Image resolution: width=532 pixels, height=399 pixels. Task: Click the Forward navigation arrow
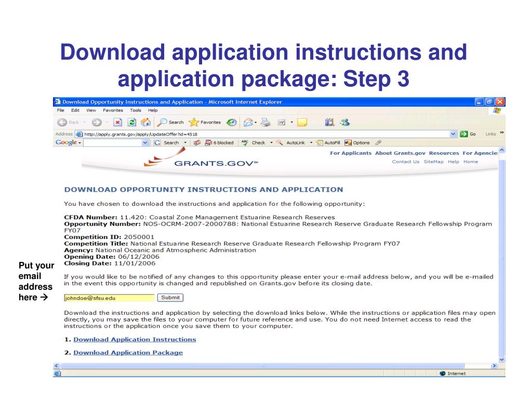coord(97,123)
